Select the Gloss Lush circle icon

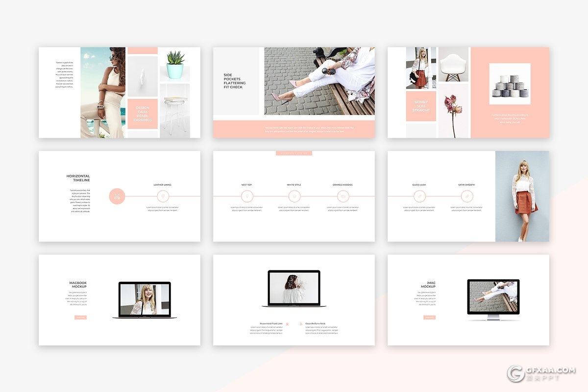[419, 196]
